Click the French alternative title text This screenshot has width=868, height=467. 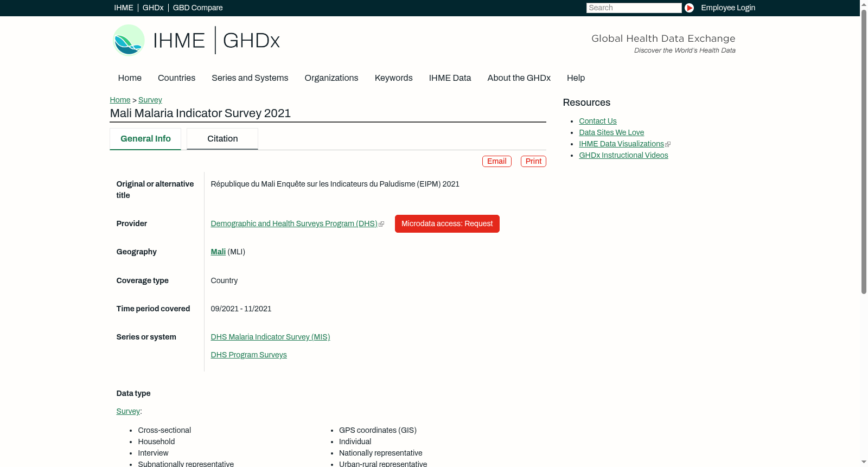pos(335,184)
